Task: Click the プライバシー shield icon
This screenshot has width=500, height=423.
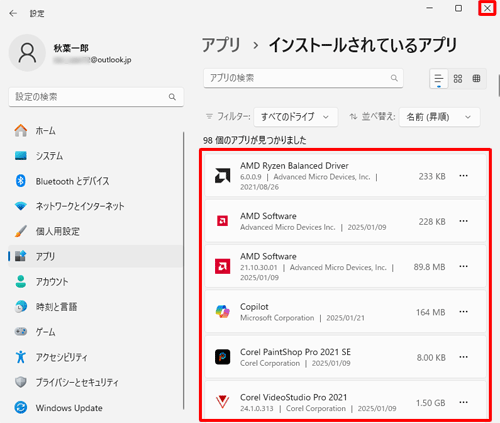Action: point(21,382)
